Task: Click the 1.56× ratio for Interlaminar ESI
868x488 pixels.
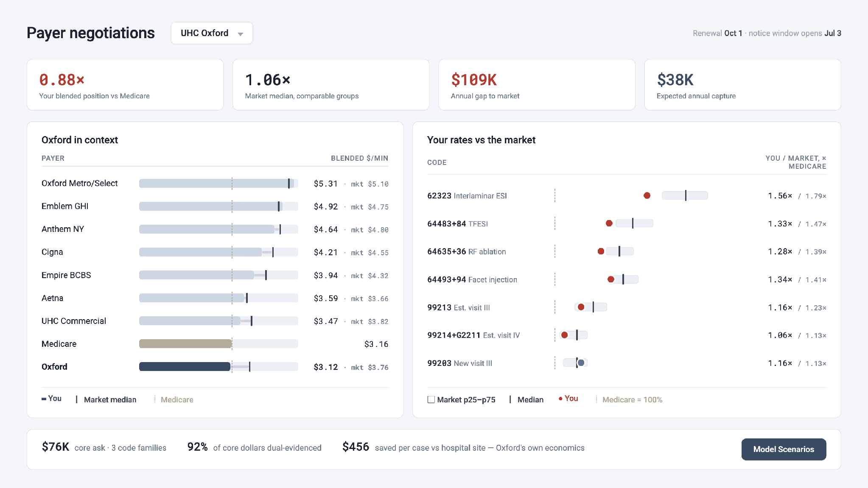Action: pyautogui.click(x=780, y=196)
